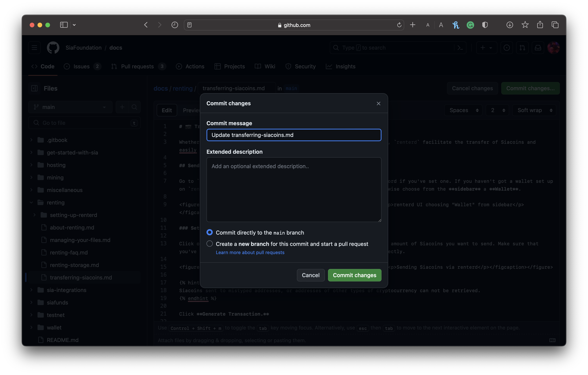Click the Safari share icon
Viewport: 588px width, 375px height.
click(x=540, y=25)
